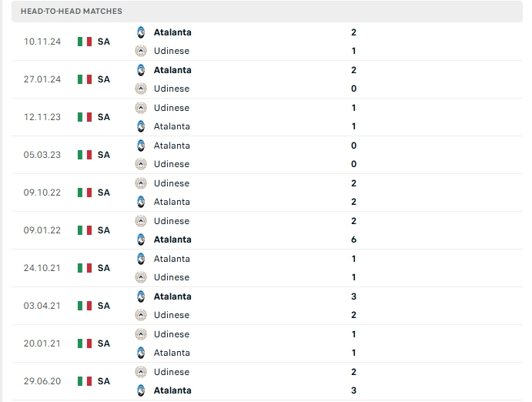Open Atalanta team name in 27.01.24 match
This screenshot has height=402, width=532.
coord(172,70)
